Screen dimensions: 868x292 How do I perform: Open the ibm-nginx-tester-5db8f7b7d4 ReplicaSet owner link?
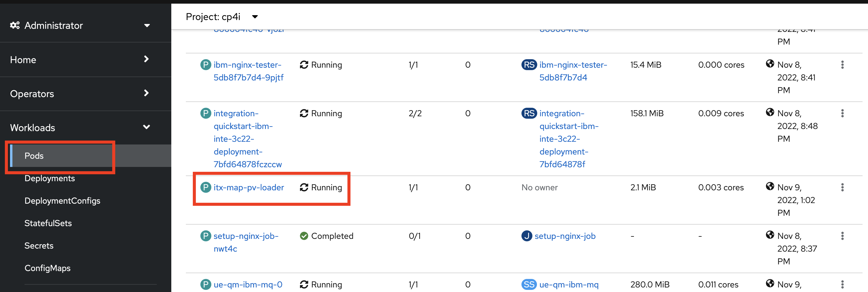573,71
